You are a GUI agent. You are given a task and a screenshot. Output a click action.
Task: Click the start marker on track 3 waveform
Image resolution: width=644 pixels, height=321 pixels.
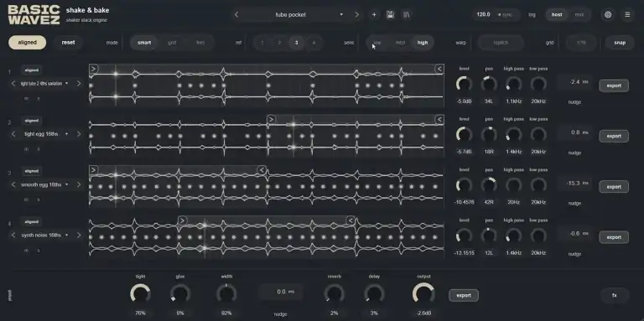pyautogui.click(x=94, y=169)
